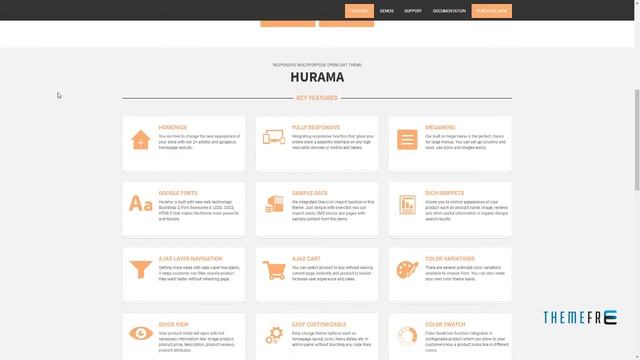This screenshot has width=640, height=360.
Task: Click the Sample Data icon
Action: [274, 204]
